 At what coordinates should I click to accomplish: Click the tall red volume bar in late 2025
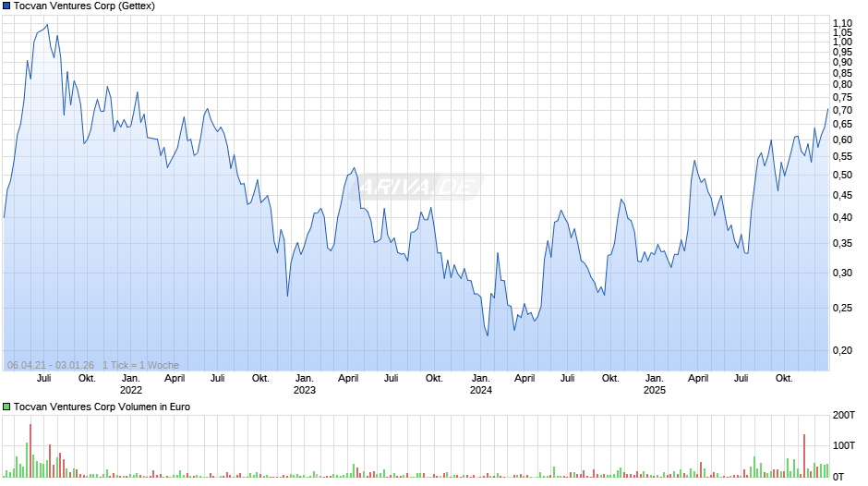804,456
